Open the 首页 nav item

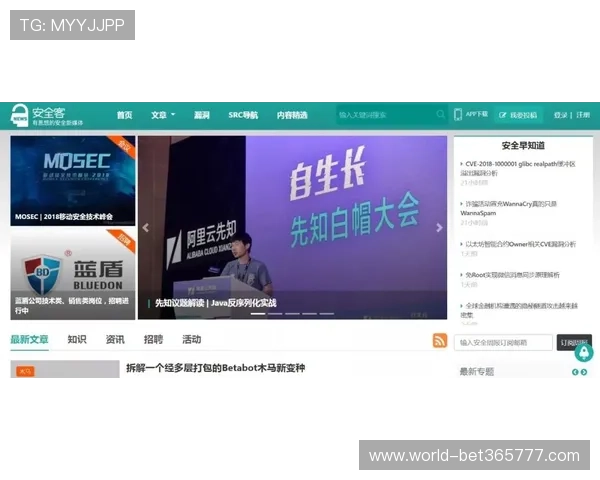[124, 115]
